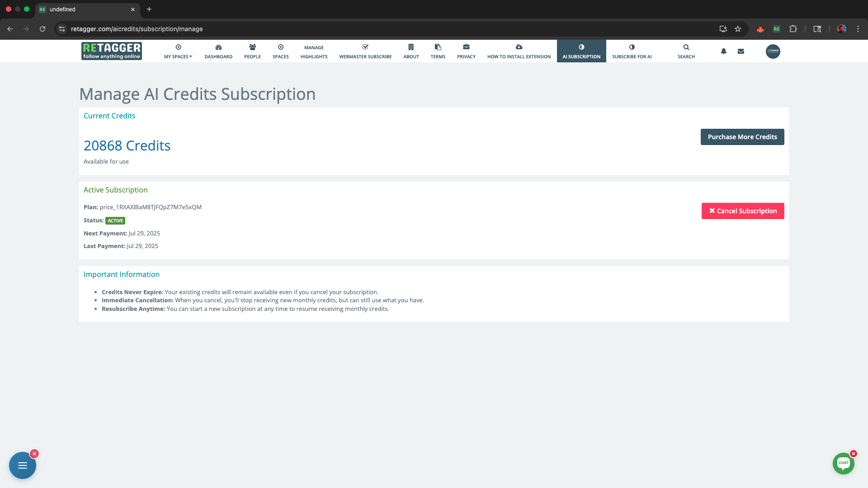
Task: Open the Dashboard nav icon
Action: click(218, 47)
